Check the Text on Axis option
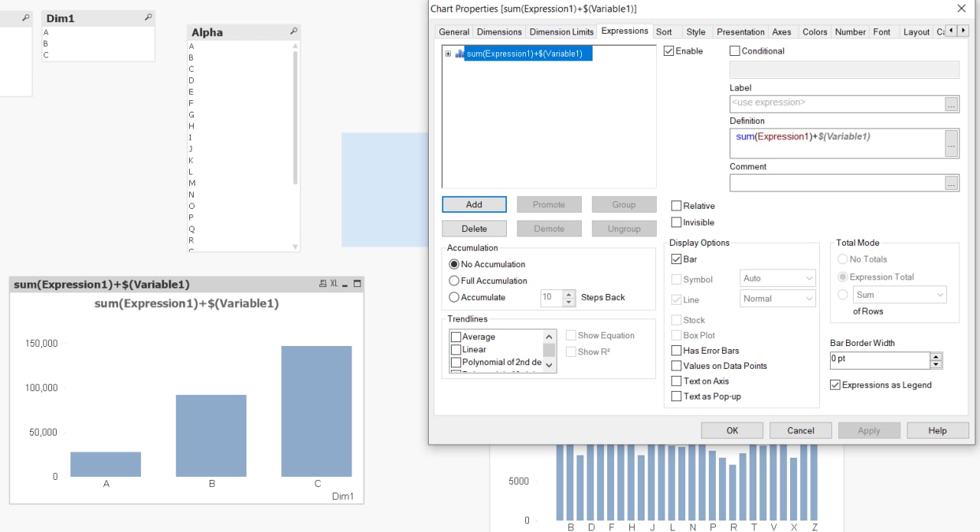This screenshot has height=532, width=980. (676, 381)
